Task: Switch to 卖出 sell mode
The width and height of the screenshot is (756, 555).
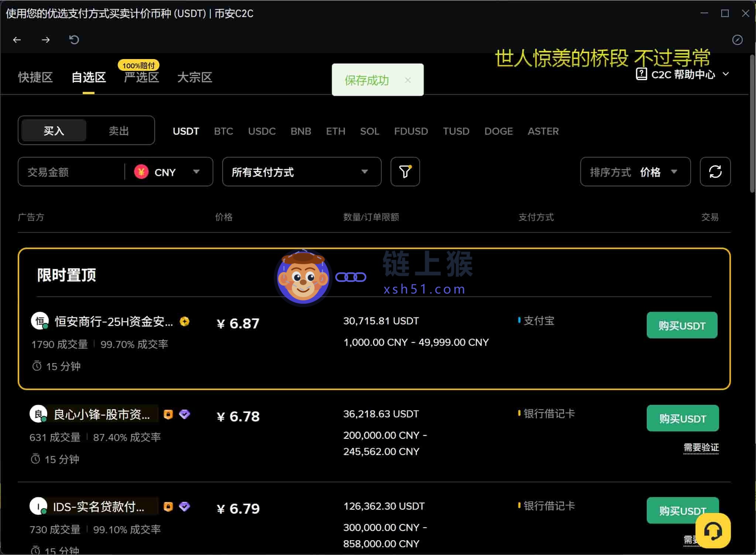Action: (x=118, y=130)
